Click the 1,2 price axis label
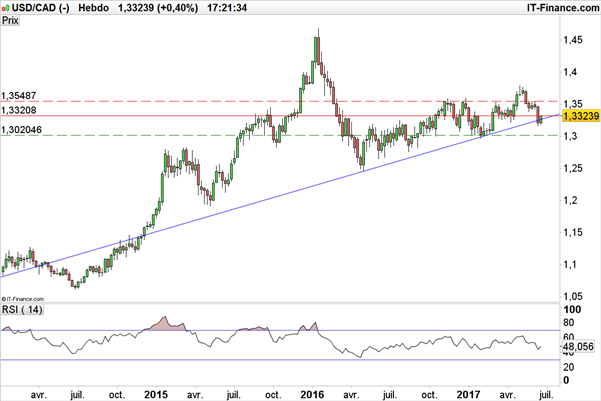 570,200
